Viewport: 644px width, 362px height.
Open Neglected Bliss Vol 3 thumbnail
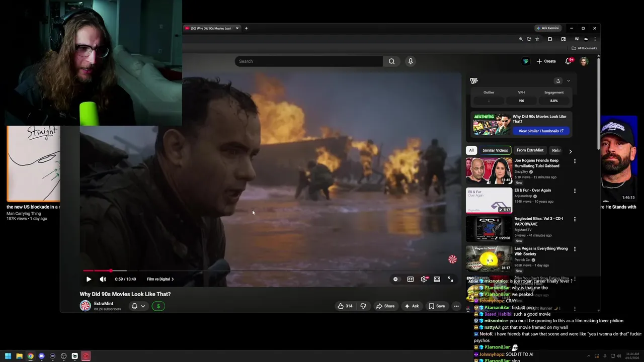tap(489, 229)
